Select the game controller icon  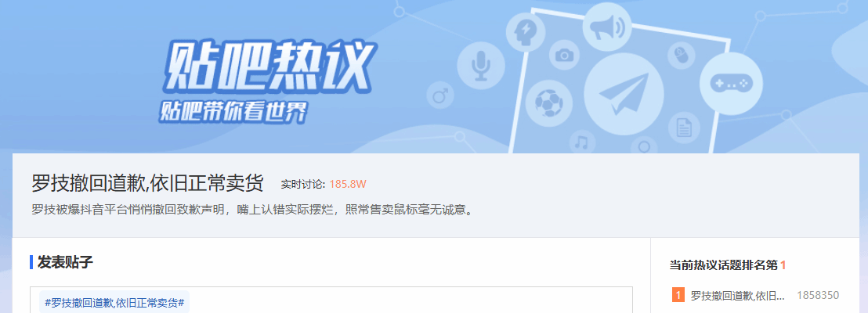pos(731,84)
